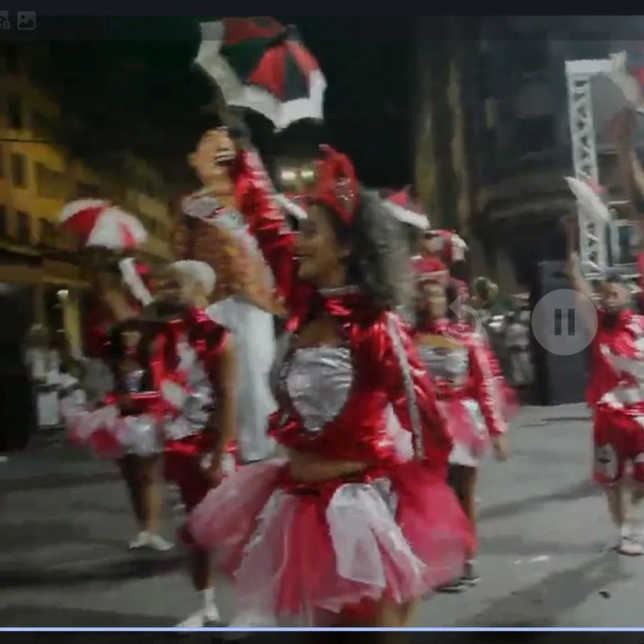Jump to the end of the progress bar
The height and width of the screenshot is (644, 644).
click(x=641, y=629)
